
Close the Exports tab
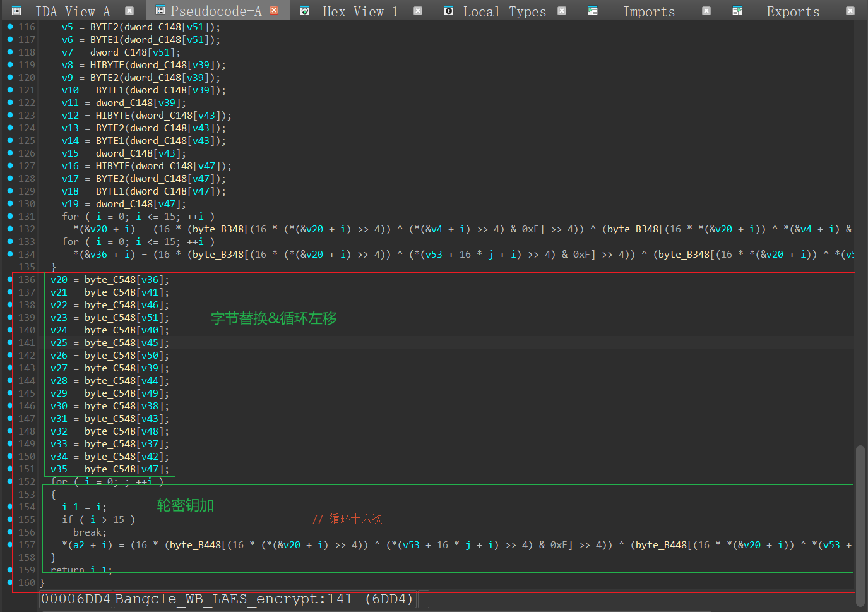coord(850,11)
